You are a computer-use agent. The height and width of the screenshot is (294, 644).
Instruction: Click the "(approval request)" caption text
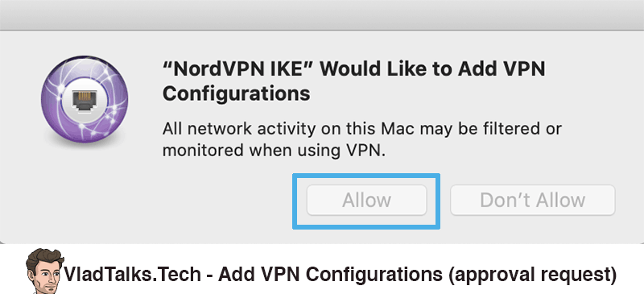tap(532, 275)
